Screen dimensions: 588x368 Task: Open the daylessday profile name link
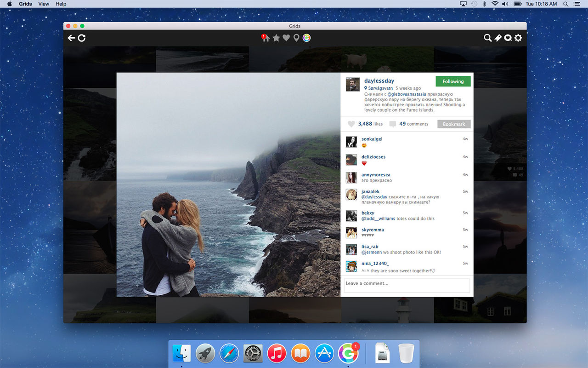point(379,81)
